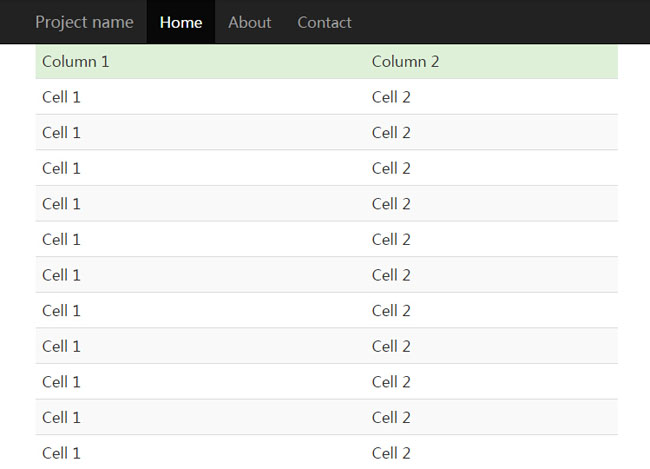The height and width of the screenshot is (469, 650).
Task: Pick Cell 1 in the fourth row
Action: [62, 204]
